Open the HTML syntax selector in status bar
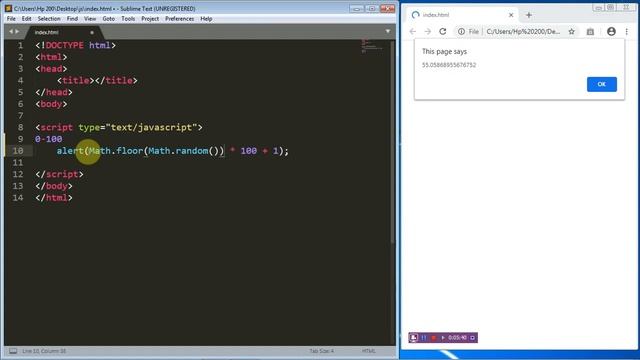Screen dimensions: 640x360 pos(369,351)
